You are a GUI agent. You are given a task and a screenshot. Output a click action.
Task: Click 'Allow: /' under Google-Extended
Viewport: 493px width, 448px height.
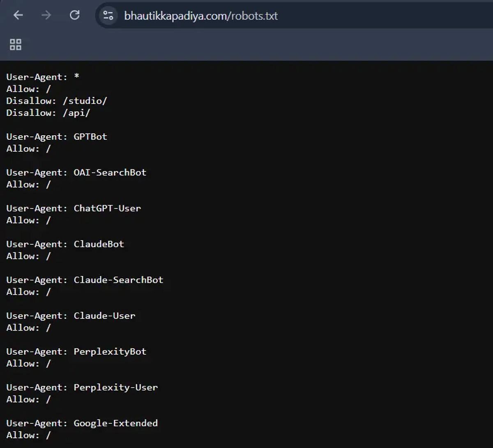click(x=28, y=435)
